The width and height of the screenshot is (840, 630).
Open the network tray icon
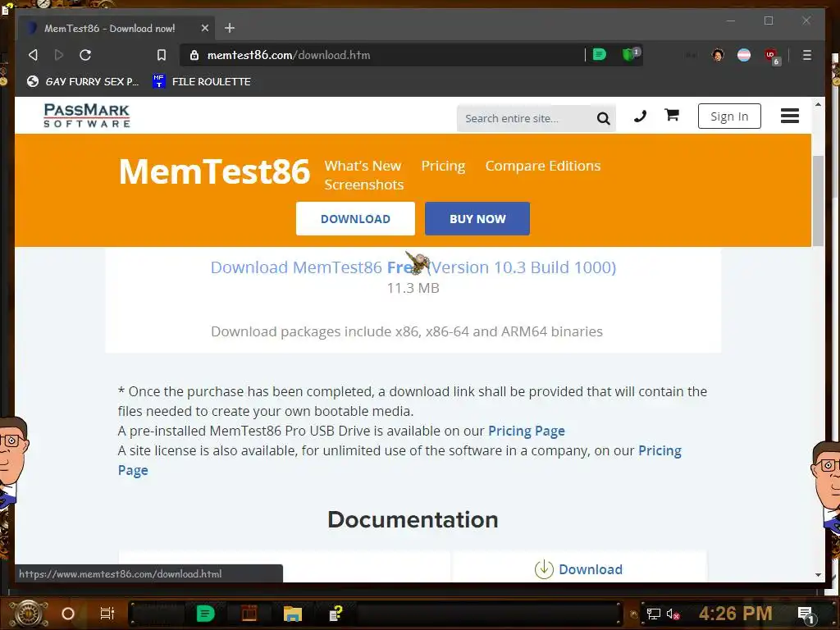653,614
